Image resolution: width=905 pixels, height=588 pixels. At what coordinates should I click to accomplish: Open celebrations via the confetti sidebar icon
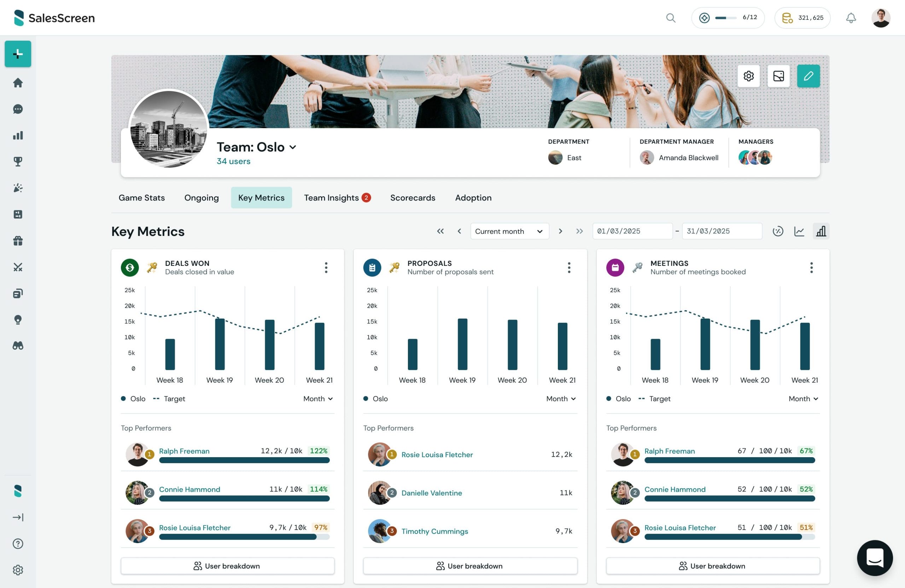[18, 188]
